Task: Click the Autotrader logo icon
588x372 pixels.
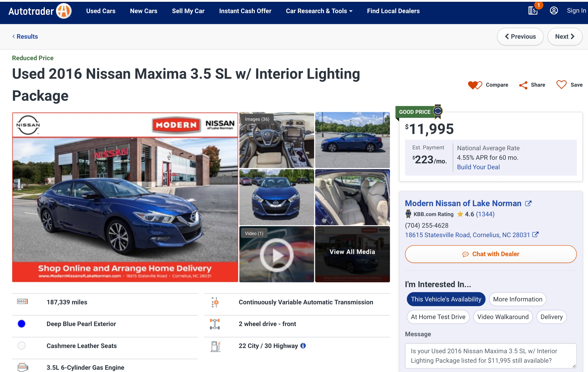Action: (x=64, y=11)
